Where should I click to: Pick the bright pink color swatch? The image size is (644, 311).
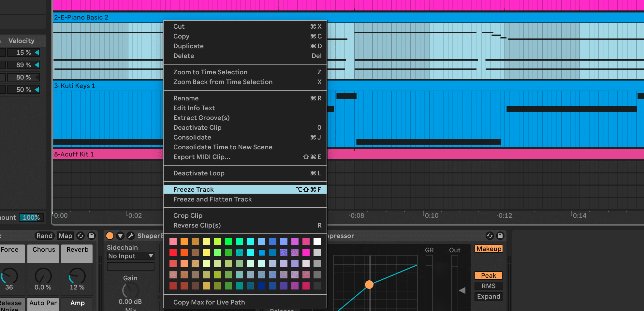pos(306,253)
